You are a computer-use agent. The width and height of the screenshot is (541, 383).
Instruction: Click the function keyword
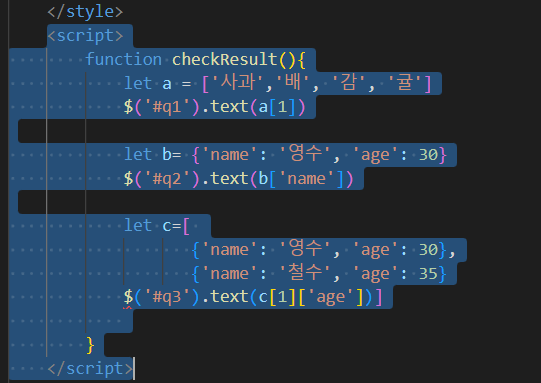pos(124,59)
